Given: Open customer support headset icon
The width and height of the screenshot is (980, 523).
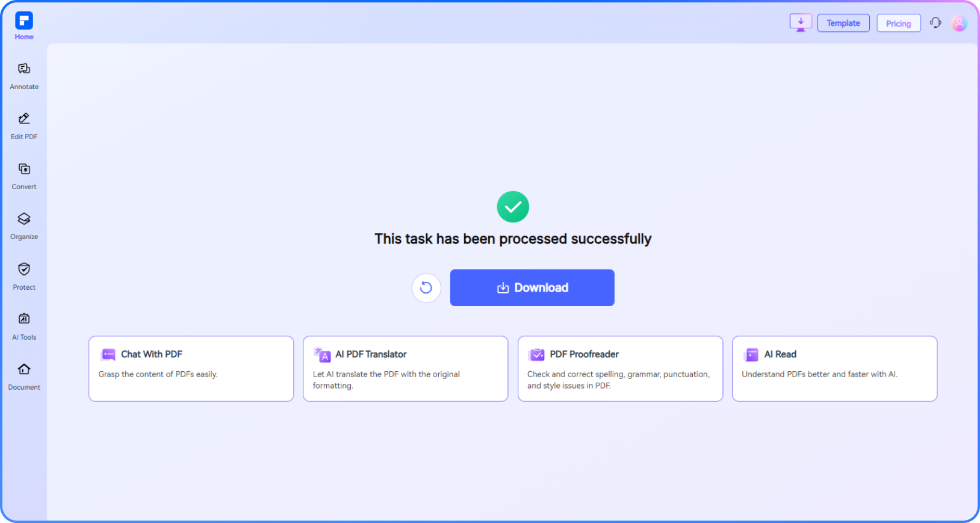Looking at the screenshot, I should tap(935, 23).
